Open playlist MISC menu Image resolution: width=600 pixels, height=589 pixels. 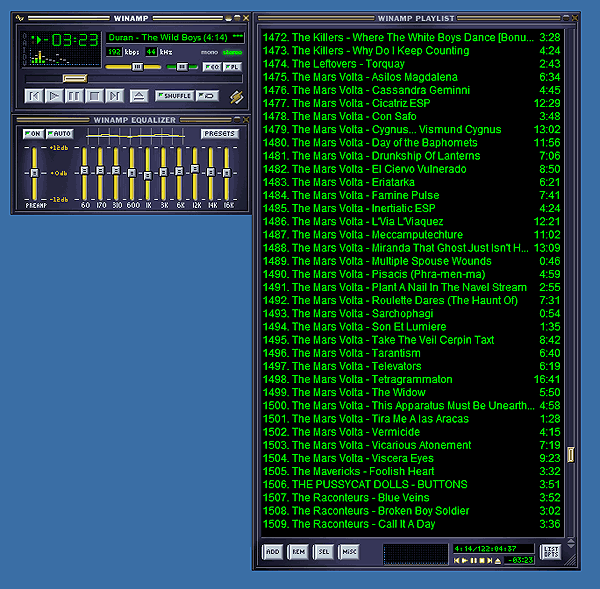point(349,551)
